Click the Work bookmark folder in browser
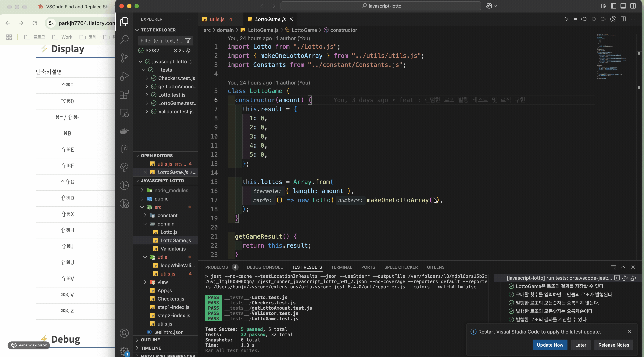This screenshot has height=357, width=644. point(63,37)
